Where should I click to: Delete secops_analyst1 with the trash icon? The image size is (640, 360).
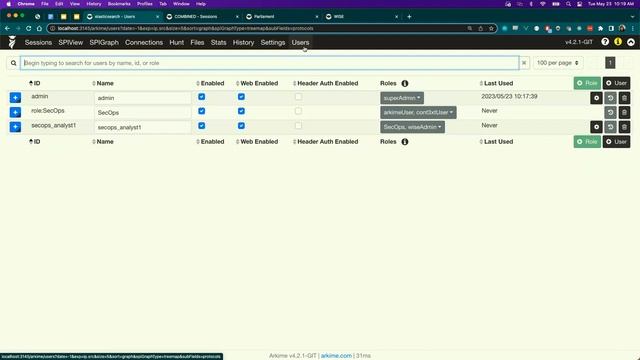coord(624,127)
